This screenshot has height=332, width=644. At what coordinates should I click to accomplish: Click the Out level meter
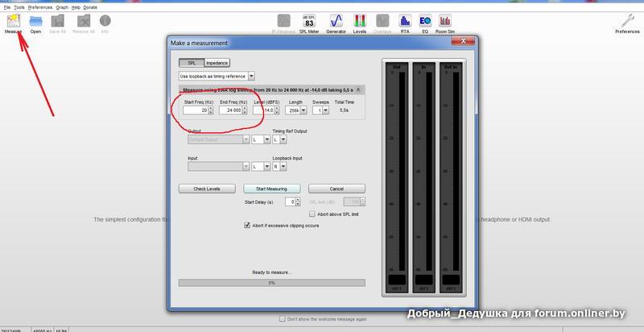point(397,179)
